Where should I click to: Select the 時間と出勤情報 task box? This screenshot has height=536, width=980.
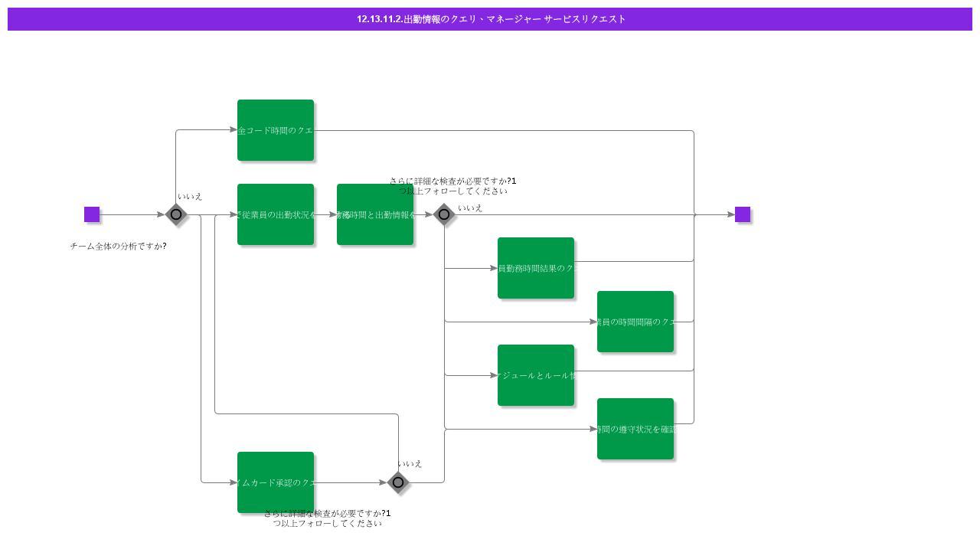coord(375,214)
